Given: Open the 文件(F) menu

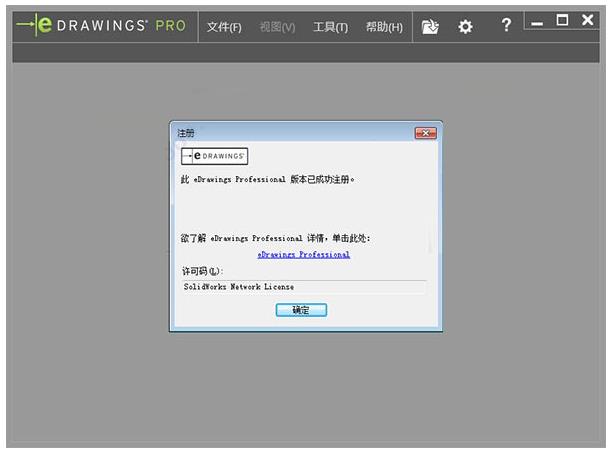Looking at the screenshot, I should [x=224, y=27].
